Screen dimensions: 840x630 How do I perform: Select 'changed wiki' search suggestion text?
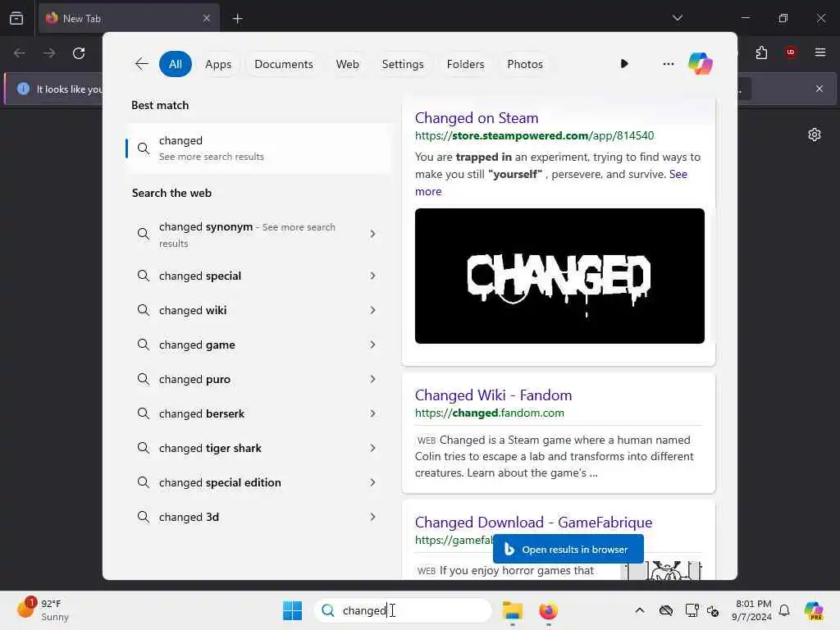click(193, 310)
